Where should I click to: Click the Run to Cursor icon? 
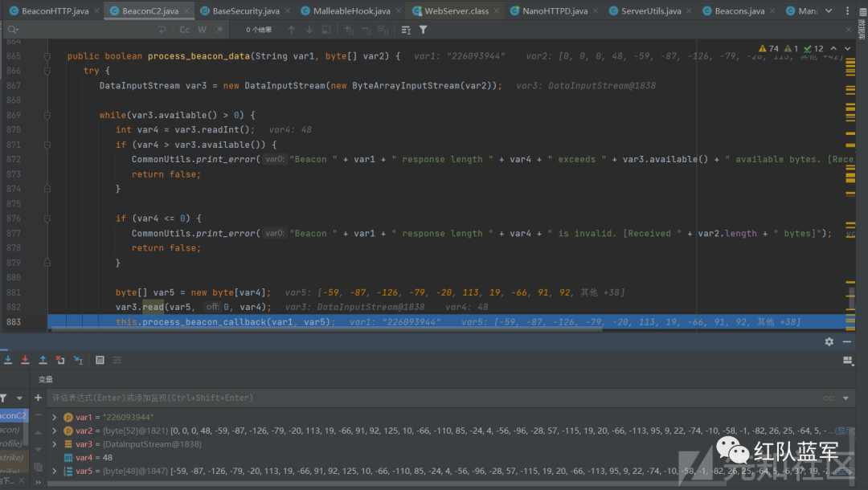click(78, 360)
